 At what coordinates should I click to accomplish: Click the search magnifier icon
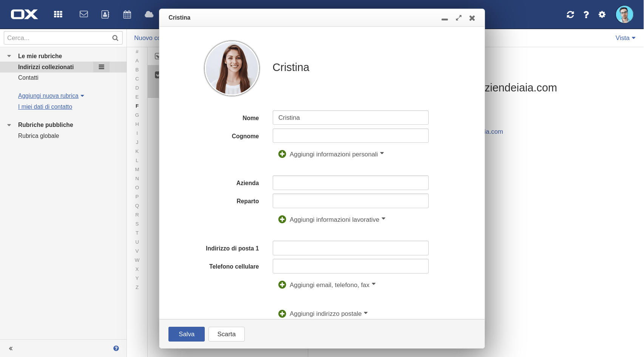(x=115, y=38)
